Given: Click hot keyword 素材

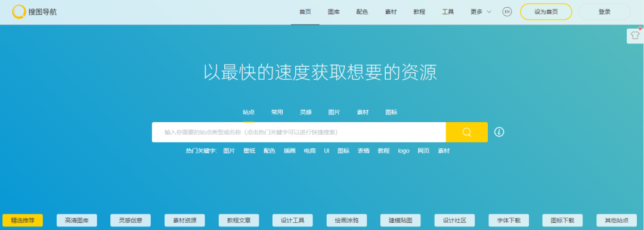Looking at the screenshot, I should pos(444,151).
